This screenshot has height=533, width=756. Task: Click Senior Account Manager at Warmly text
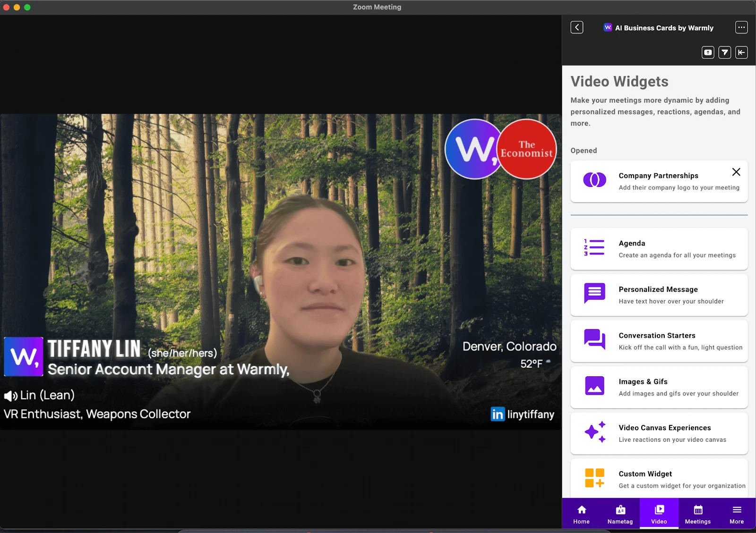tap(168, 369)
